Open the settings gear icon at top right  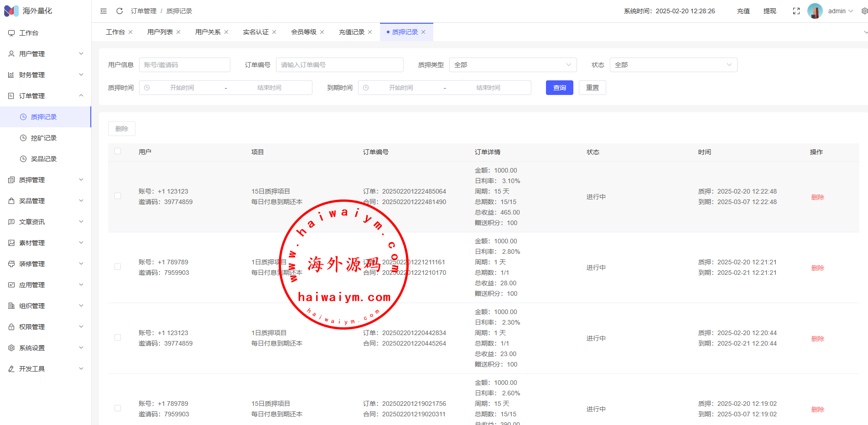(864, 11)
